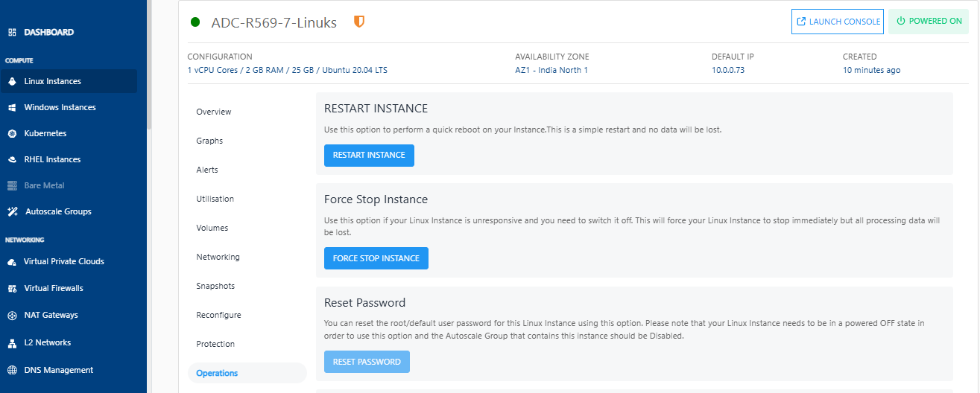Click the Autoscale Groups wand icon
The height and width of the screenshot is (393, 980).
pyautogui.click(x=12, y=211)
